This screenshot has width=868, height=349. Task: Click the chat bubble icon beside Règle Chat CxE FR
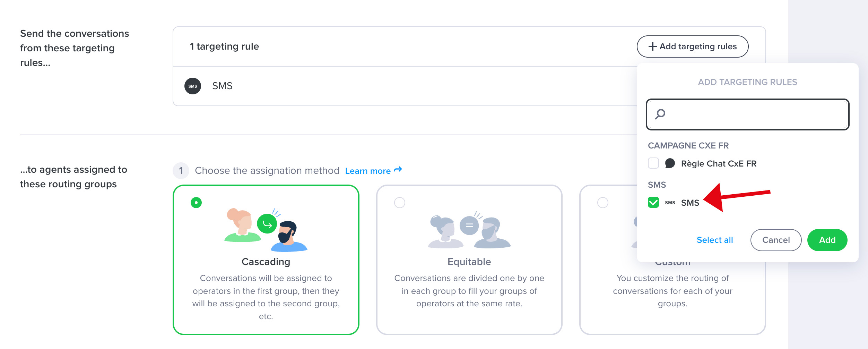(670, 163)
